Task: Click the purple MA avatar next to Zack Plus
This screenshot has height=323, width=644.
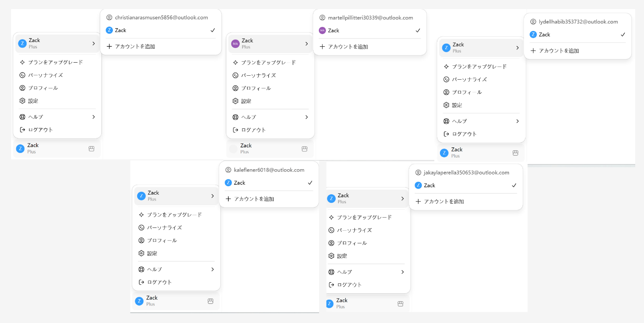Action: pos(235,44)
